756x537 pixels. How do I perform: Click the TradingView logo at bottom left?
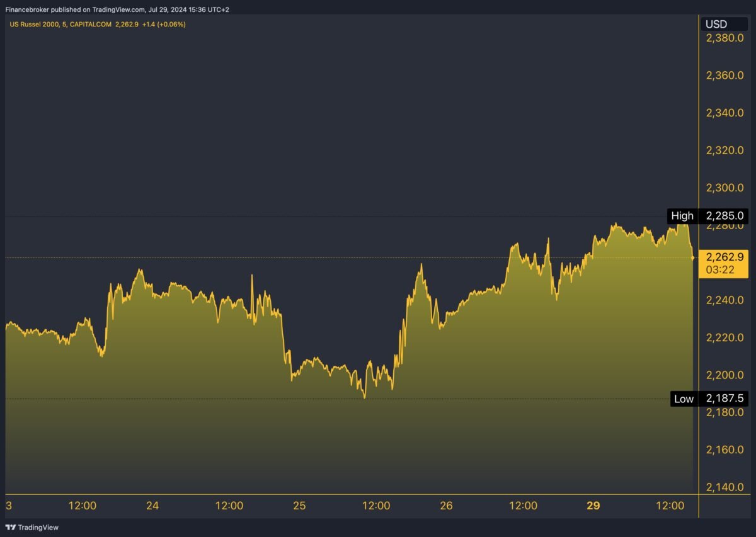[32, 527]
